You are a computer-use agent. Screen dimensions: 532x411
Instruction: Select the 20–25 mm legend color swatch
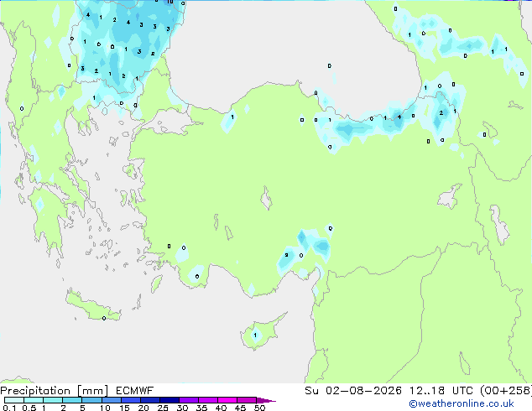click(149, 400)
